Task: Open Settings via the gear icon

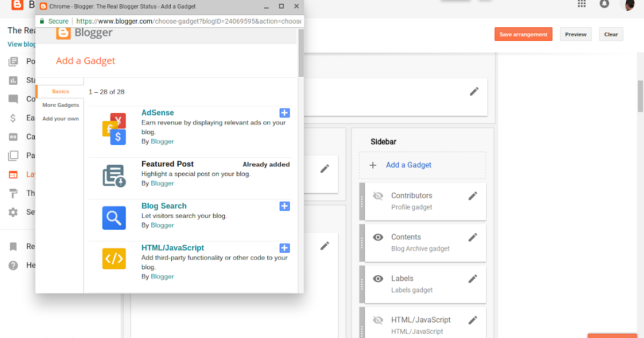Action: pyautogui.click(x=13, y=212)
